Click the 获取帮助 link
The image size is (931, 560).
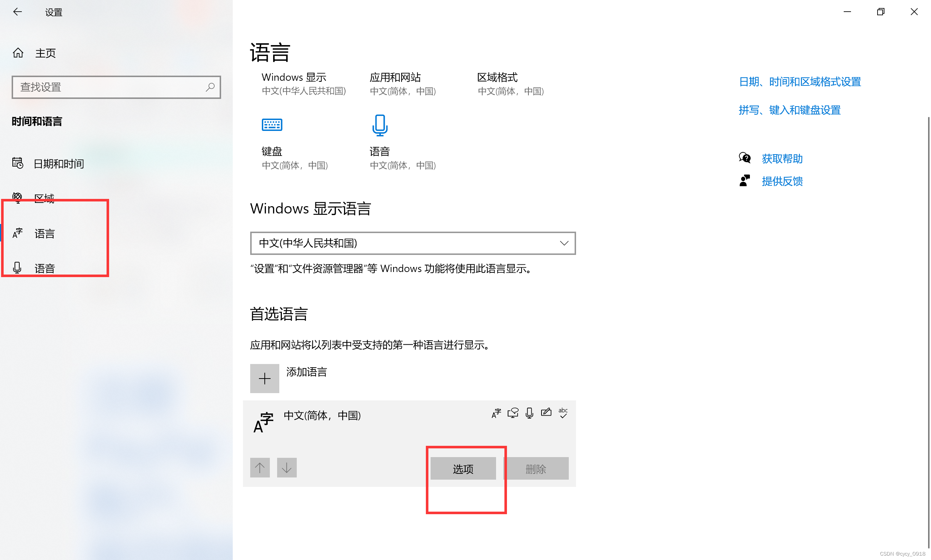(782, 159)
